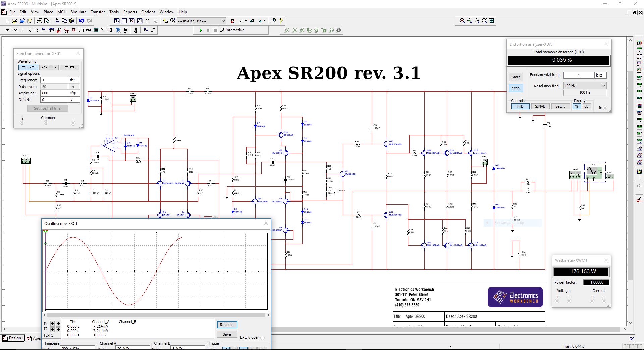Place a basic resistor component icon
The height and width of the screenshot is (350, 644).
click(15, 30)
